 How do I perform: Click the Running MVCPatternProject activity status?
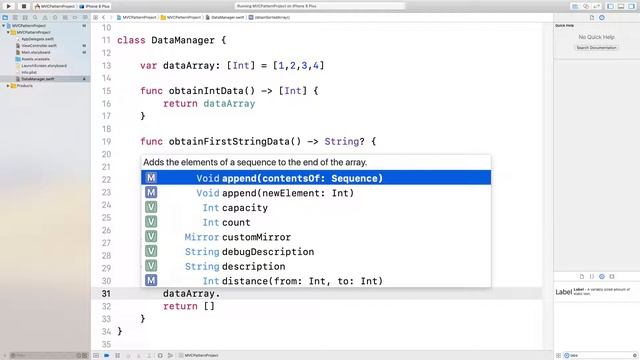click(x=320, y=6)
